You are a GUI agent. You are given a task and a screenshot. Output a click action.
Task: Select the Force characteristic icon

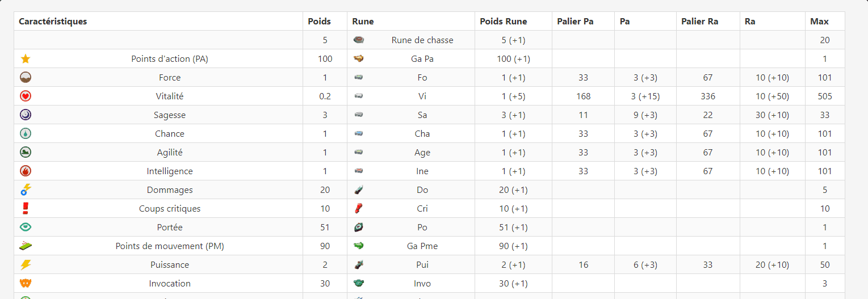click(25, 77)
